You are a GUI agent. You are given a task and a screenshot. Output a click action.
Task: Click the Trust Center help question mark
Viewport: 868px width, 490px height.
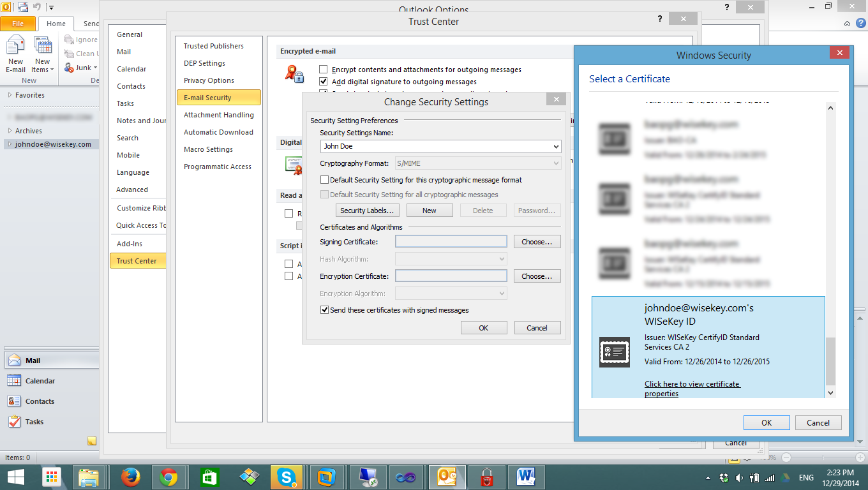(660, 19)
